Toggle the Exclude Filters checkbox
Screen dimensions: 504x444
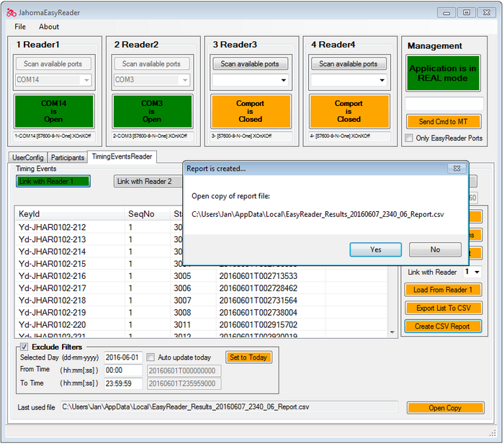pos(24,347)
